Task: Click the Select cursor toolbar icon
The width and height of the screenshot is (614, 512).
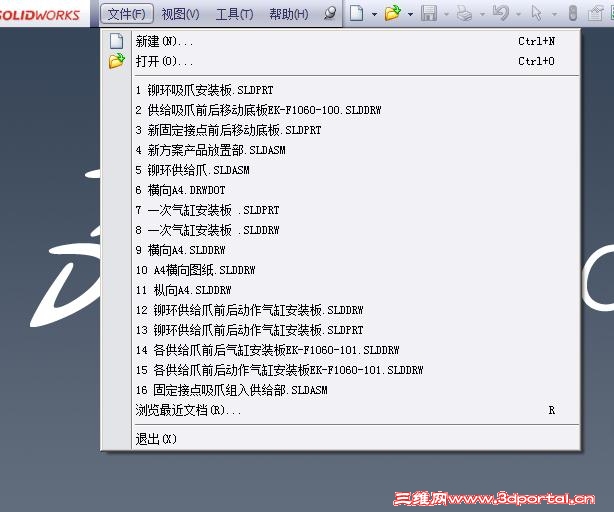Action: coord(537,13)
